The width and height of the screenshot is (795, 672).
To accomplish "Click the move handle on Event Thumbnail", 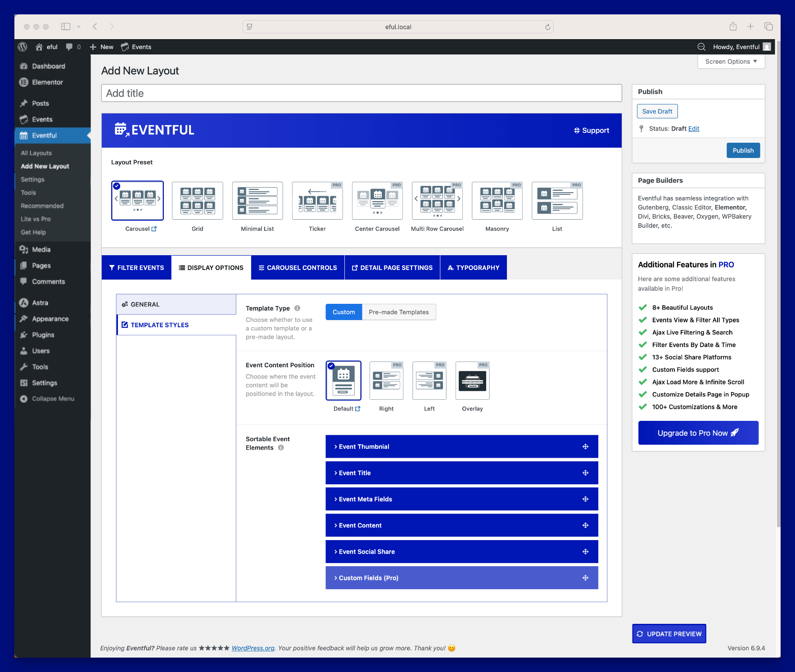I will tap(585, 446).
